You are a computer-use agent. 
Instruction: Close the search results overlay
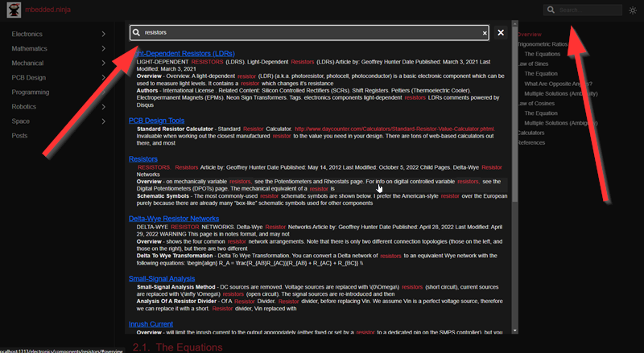pos(501,33)
